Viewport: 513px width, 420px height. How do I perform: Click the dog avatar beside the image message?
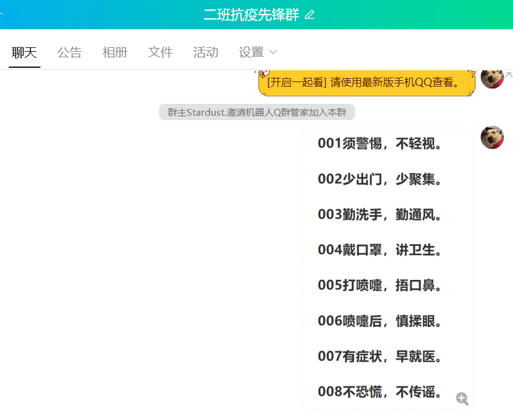(x=492, y=138)
